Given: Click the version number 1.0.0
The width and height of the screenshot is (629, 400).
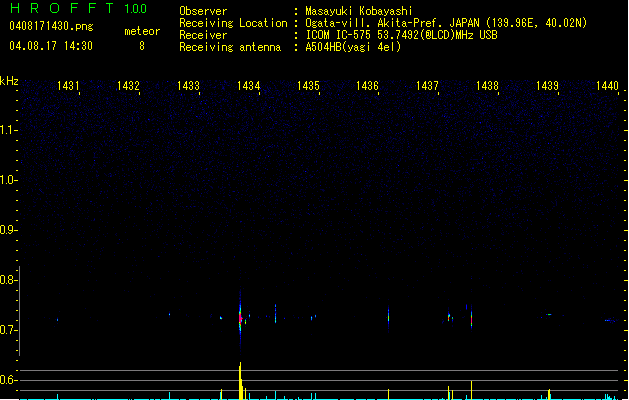Looking at the screenshot, I should [x=136, y=9].
